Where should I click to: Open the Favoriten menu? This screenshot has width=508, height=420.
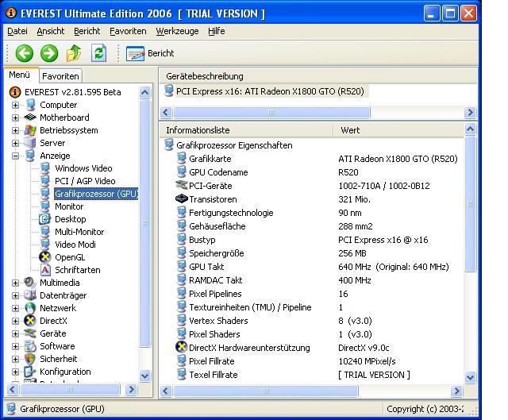click(x=128, y=31)
